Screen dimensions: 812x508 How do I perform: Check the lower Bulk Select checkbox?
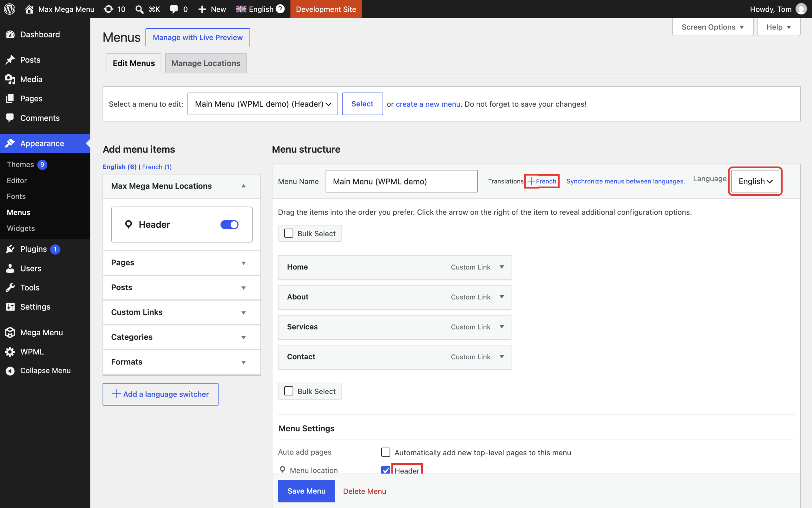289,391
